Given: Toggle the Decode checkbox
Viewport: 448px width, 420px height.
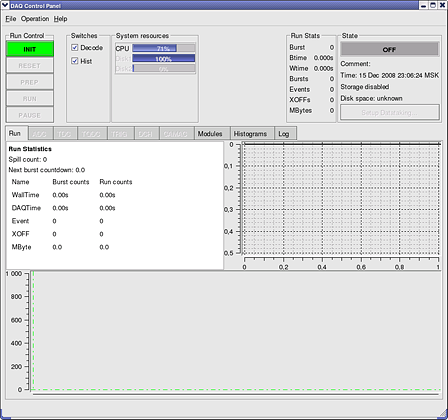Looking at the screenshot, I should [x=75, y=48].
